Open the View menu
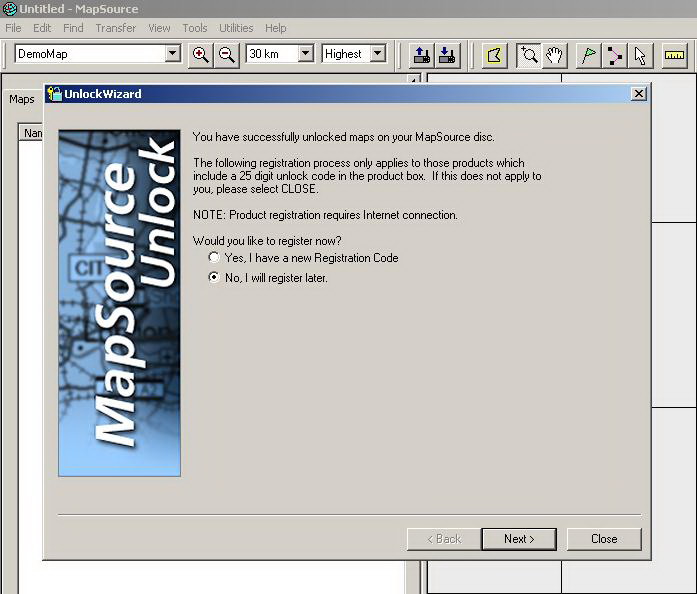The width and height of the screenshot is (697, 594). (159, 28)
